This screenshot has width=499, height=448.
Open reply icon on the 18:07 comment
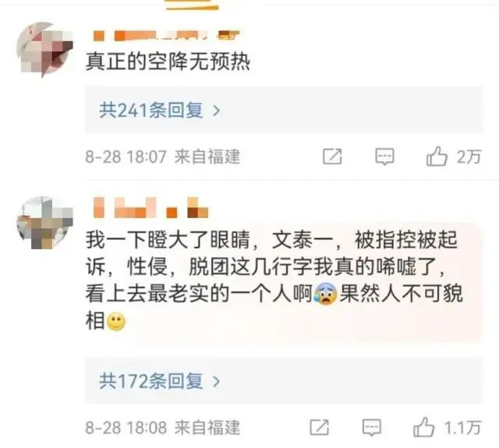tap(384, 157)
